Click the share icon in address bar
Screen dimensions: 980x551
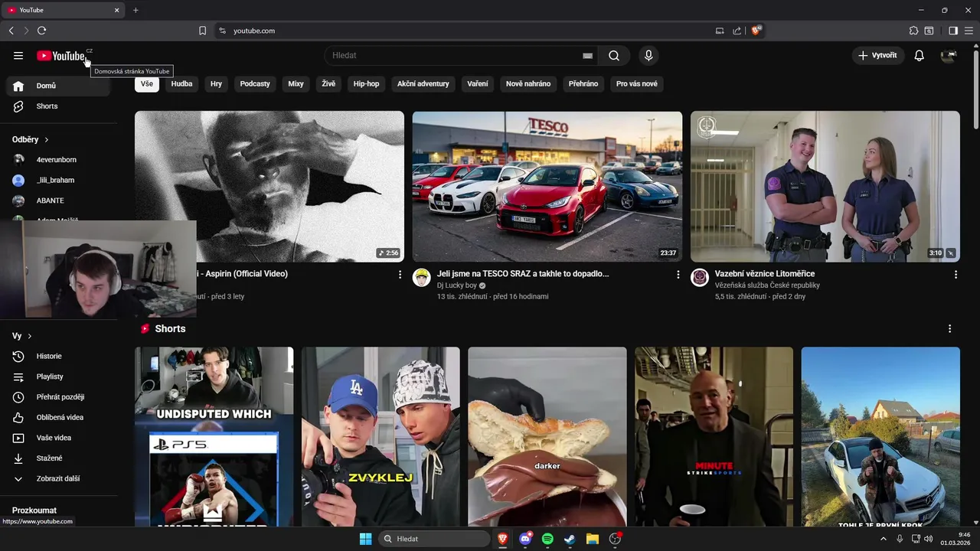[737, 31]
